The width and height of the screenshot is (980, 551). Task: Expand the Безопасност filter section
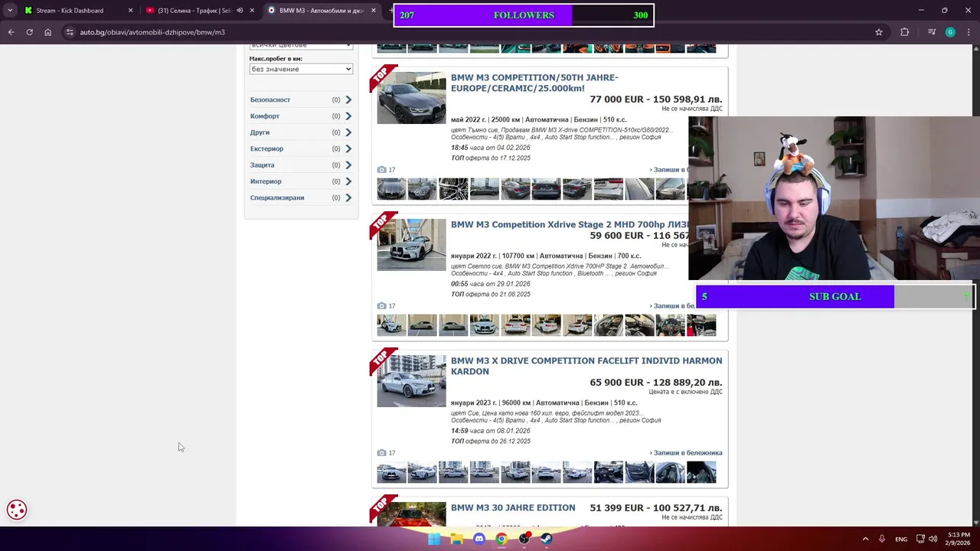tap(301, 99)
